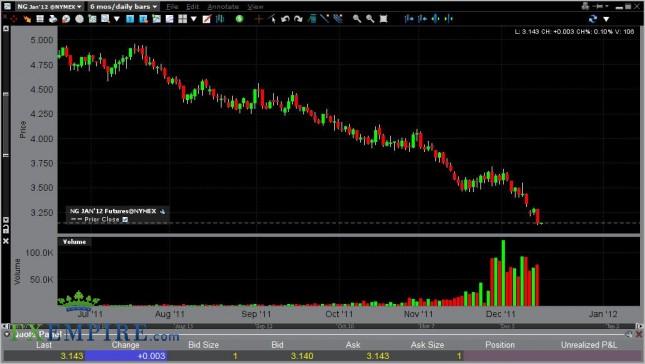Click the first blue panel icon
The height and width of the screenshot is (364, 645).
[130, 19]
